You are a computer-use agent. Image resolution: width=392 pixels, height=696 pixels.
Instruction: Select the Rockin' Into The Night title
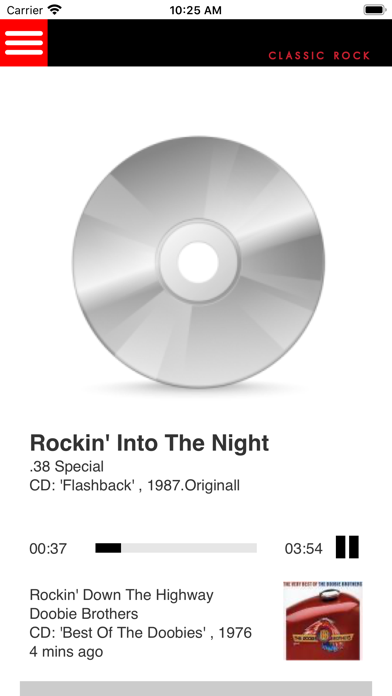[149, 443]
